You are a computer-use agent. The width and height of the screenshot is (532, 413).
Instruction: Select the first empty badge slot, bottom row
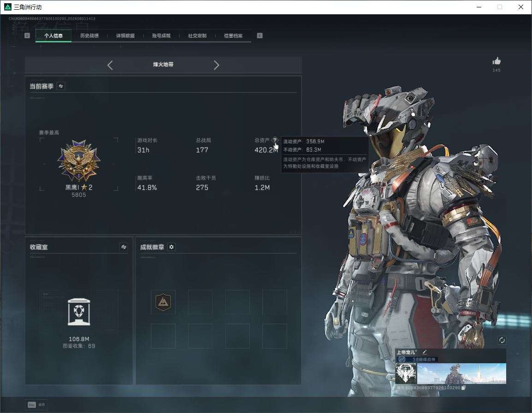click(163, 336)
